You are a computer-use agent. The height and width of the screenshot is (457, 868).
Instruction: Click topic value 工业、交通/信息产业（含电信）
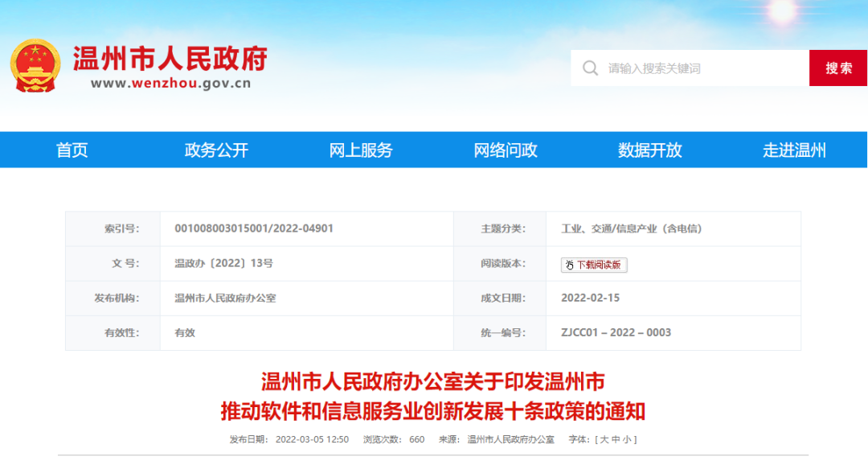(632, 228)
